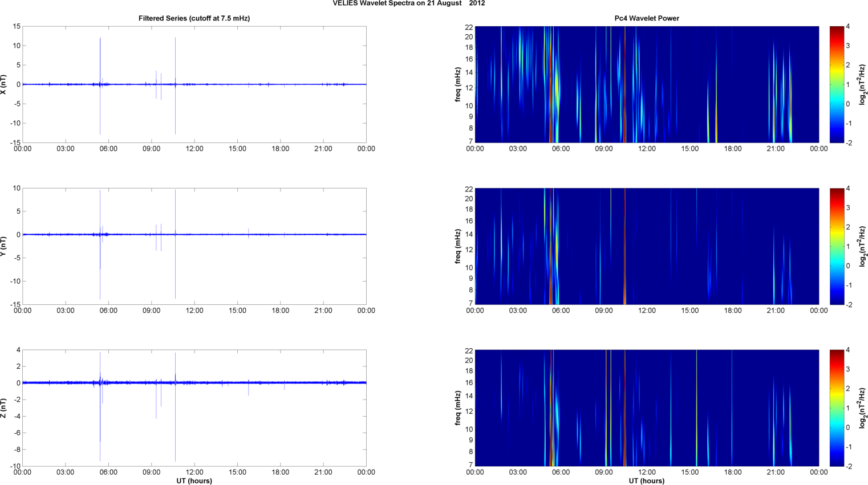
Task: Click the X (nT) axis label
Action: coord(3,84)
